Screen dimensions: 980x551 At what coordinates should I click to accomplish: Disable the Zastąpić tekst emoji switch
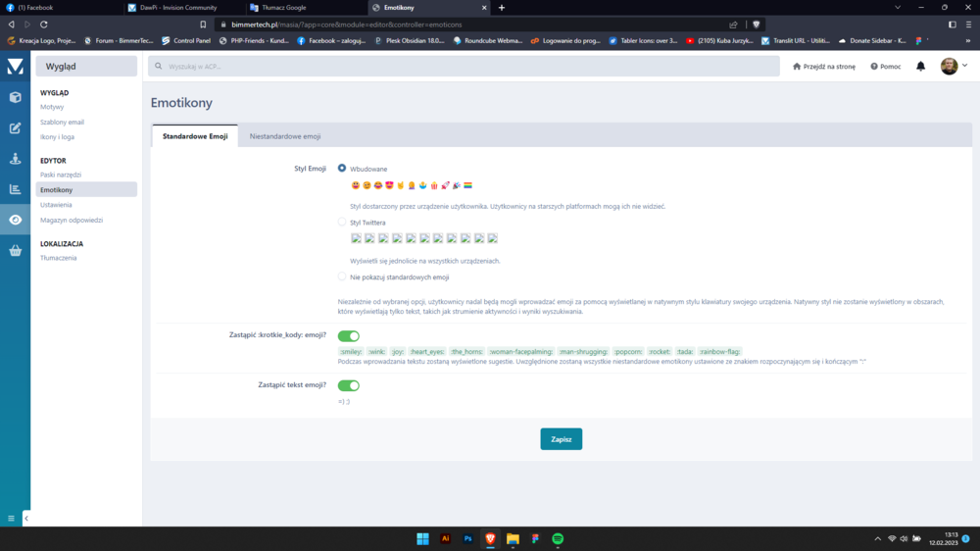(x=348, y=385)
